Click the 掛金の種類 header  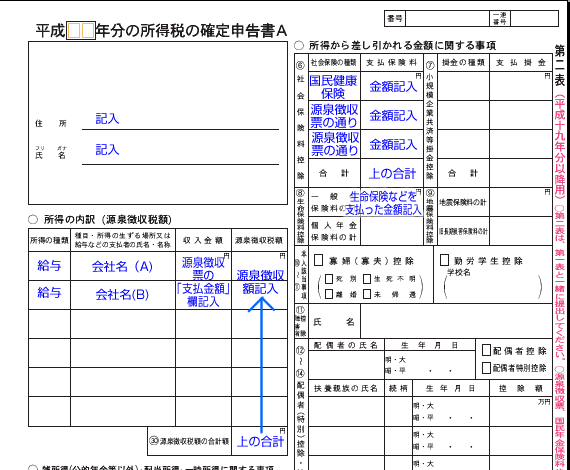pos(463,63)
